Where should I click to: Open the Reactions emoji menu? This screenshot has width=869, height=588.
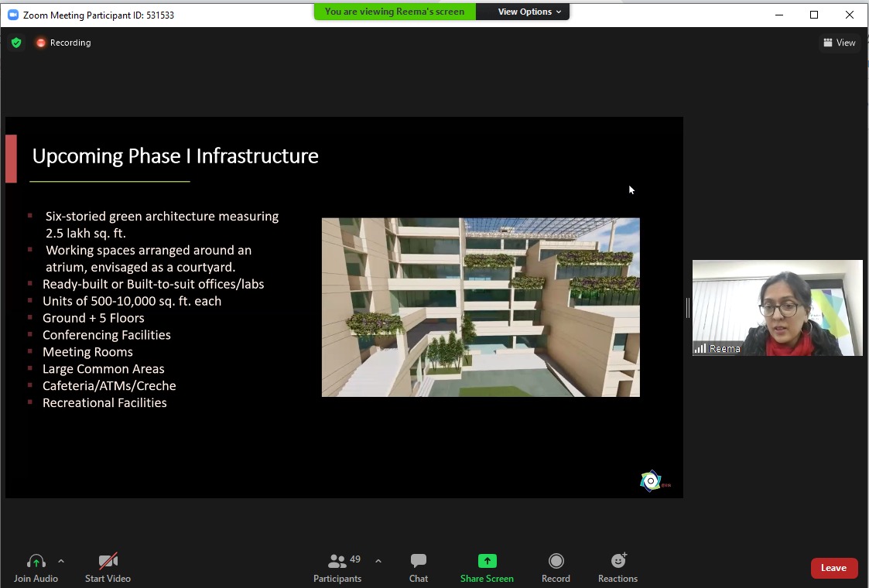point(618,562)
